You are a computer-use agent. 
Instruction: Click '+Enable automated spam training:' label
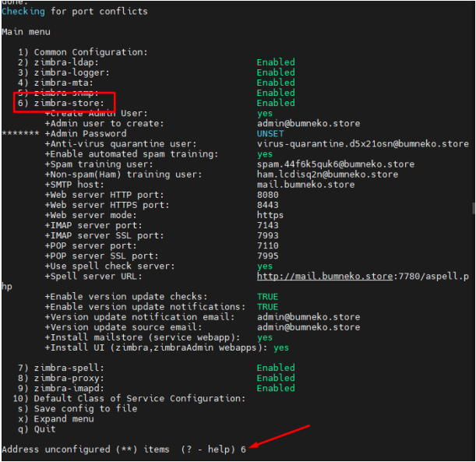pyautogui.click(x=132, y=154)
